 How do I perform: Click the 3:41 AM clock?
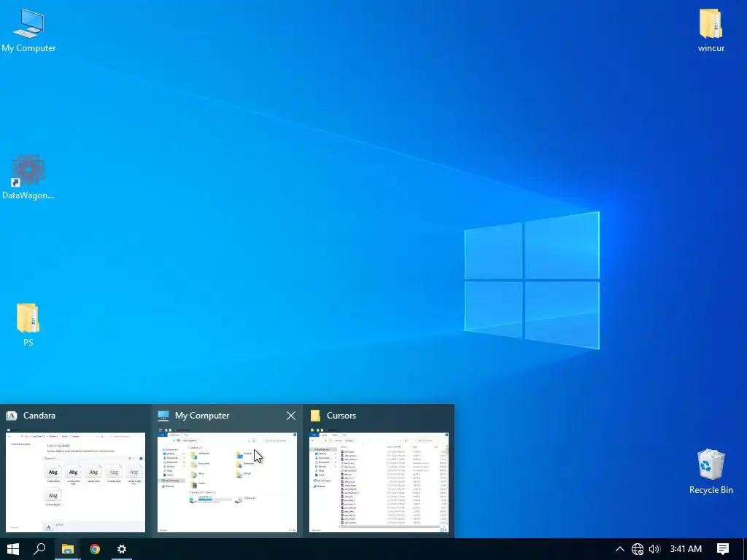pyautogui.click(x=686, y=549)
